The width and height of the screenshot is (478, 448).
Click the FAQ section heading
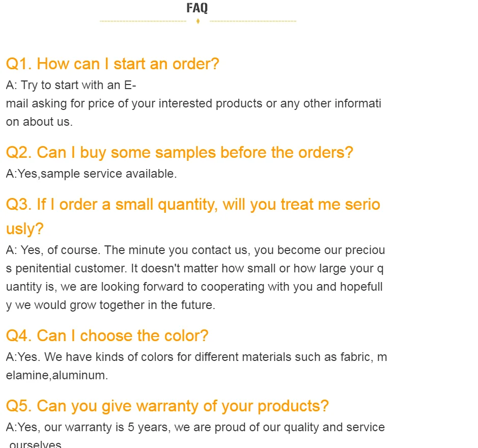click(197, 8)
